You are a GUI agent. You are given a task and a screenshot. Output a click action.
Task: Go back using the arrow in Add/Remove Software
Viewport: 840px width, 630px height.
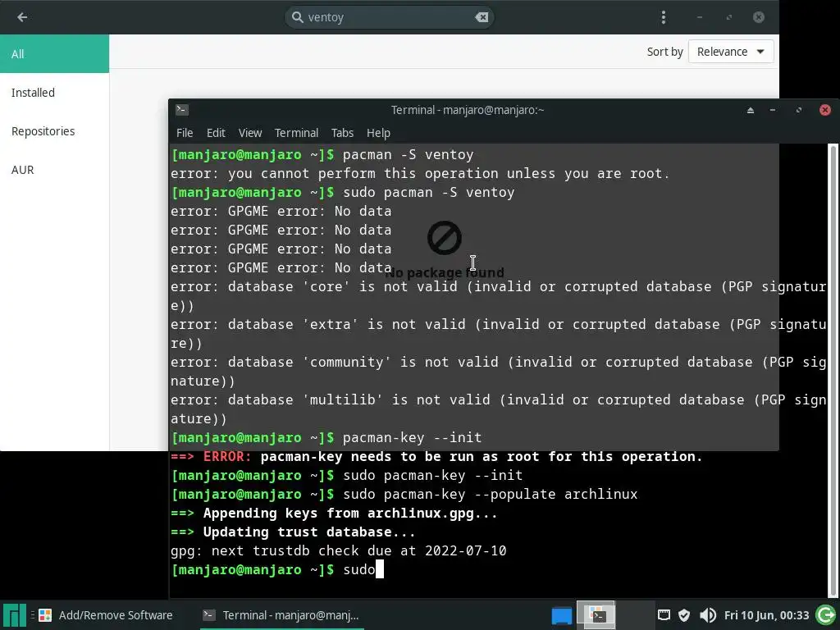click(x=22, y=17)
